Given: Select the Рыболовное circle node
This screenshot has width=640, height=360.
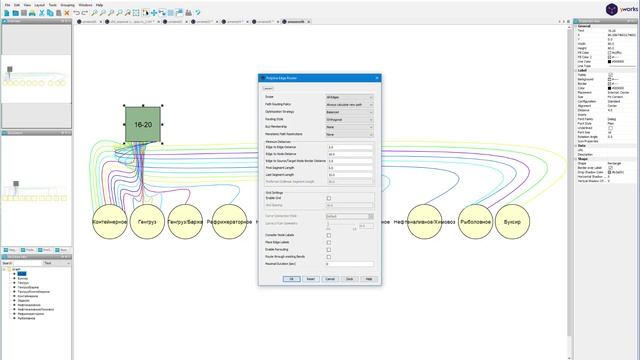Looking at the screenshot, I should tap(475, 222).
